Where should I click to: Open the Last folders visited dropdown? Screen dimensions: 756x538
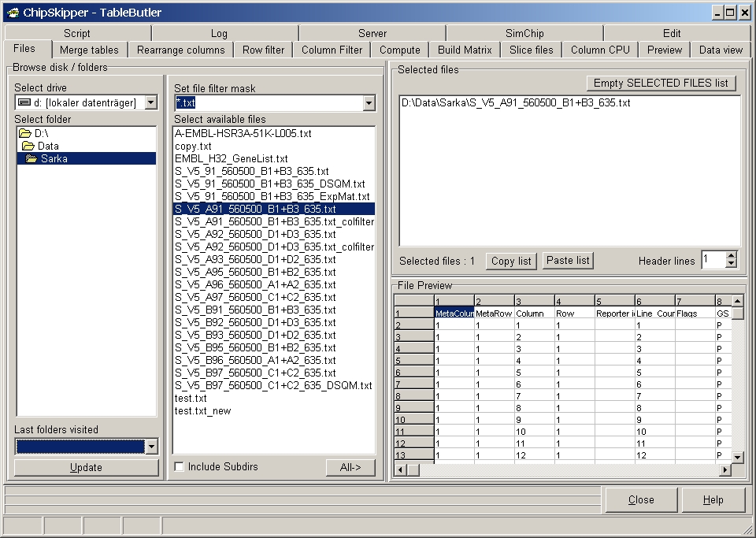click(x=151, y=447)
